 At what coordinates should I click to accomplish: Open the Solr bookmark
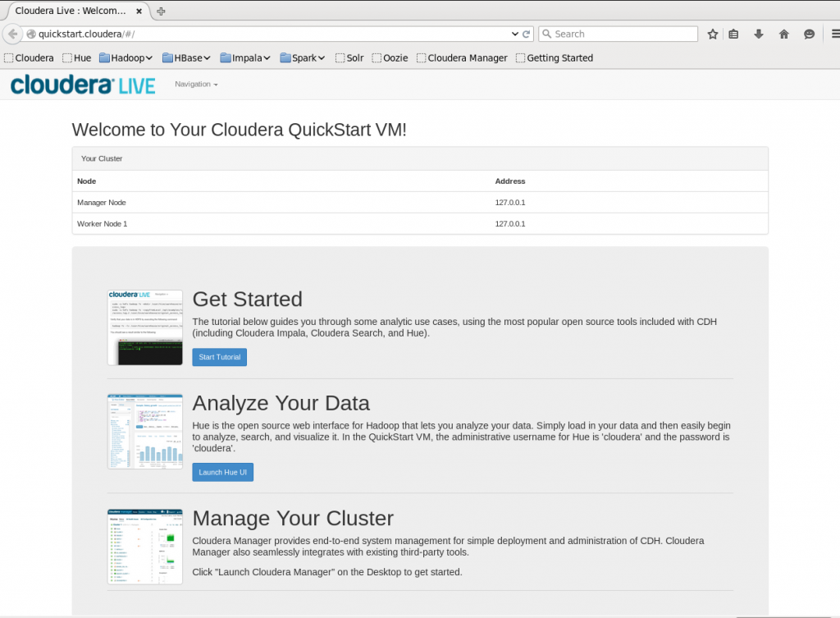coord(349,58)
